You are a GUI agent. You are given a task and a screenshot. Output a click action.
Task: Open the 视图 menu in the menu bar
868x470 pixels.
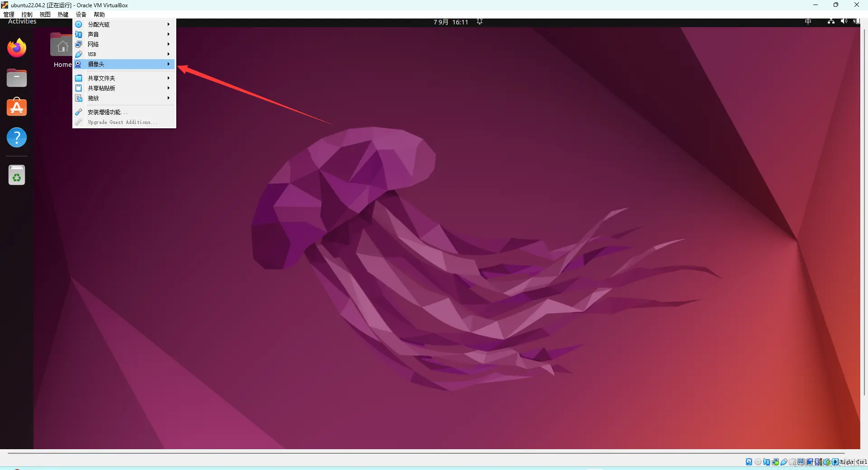pos(45,14)
